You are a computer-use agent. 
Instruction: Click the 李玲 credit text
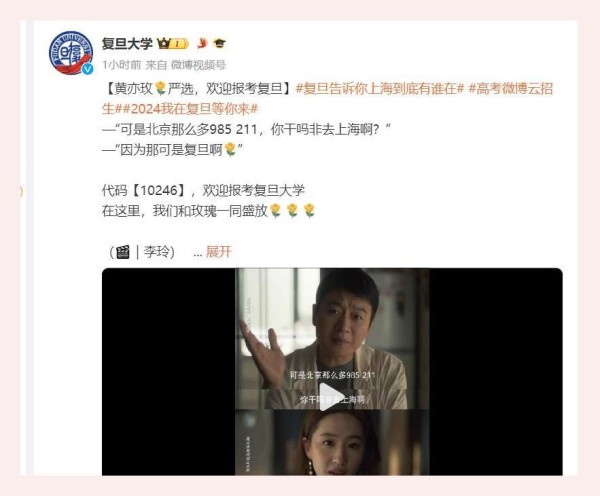pos(157,252)
